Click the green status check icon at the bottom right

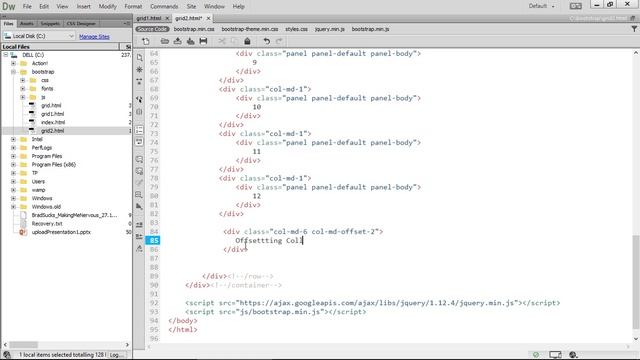point(536,355)
